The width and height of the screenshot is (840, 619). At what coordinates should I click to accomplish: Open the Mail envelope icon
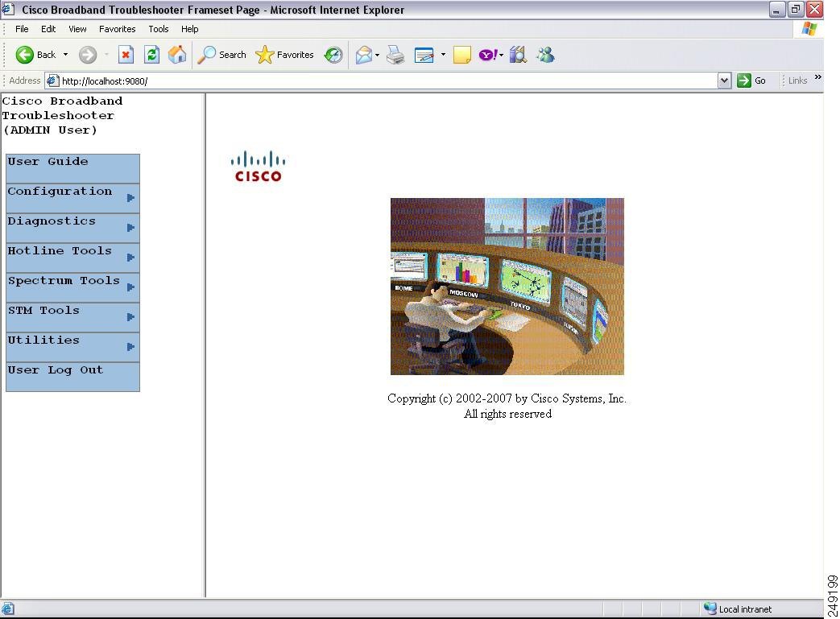tap(364, 55)
